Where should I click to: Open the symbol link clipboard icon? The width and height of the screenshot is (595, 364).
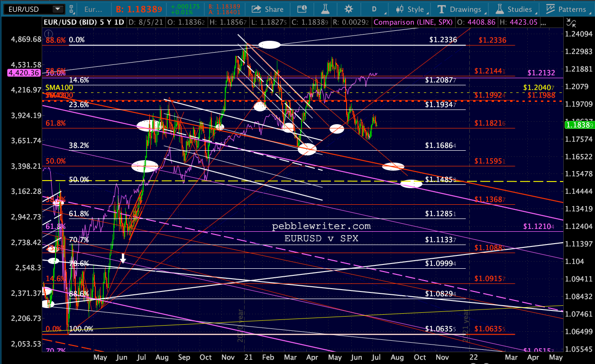[x=71, y=9]
